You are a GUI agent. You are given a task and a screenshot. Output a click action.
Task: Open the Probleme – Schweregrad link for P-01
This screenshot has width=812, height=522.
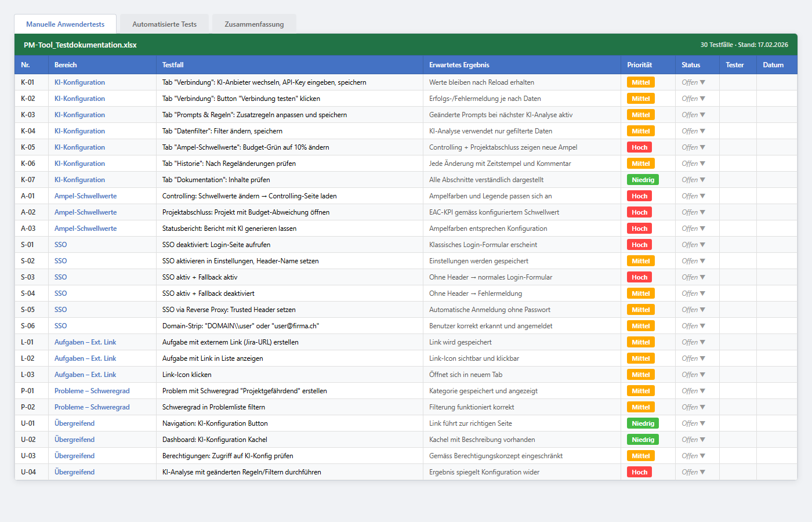pyautogui.click(x=92, y=391)
